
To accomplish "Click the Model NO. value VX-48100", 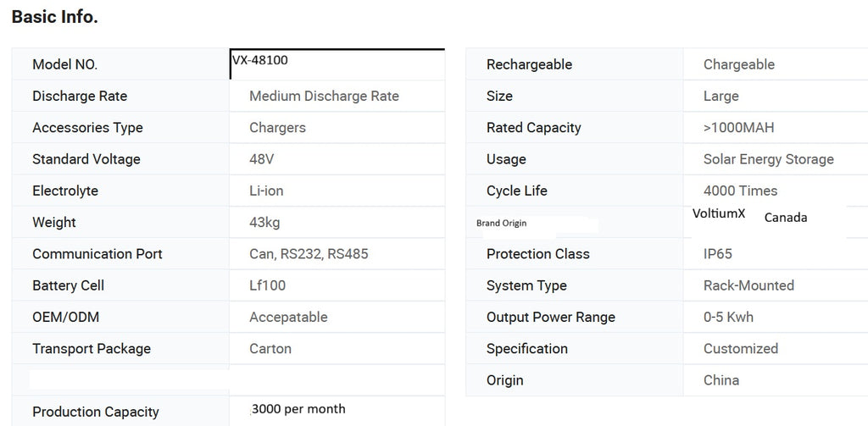I will pos(265,60).
